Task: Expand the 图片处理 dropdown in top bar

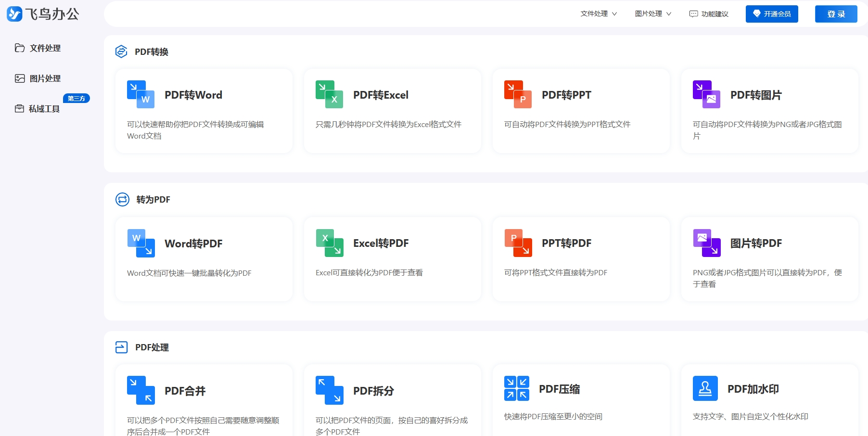Action: click(653, 14)
